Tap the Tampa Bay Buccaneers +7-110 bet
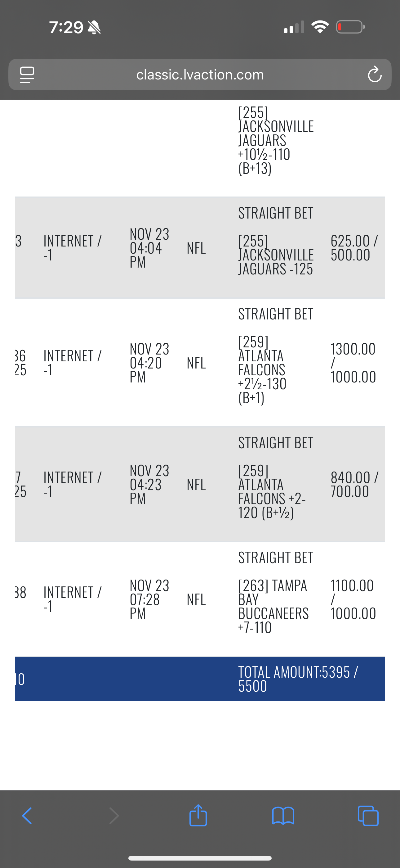The image size is (400, 868). (273, 606)
